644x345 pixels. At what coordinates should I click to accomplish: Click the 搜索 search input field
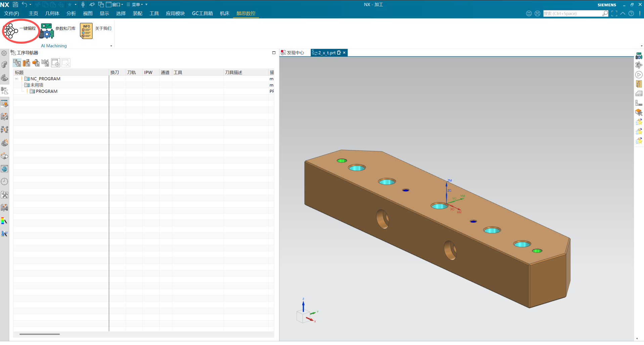click(x=572, y=13)
